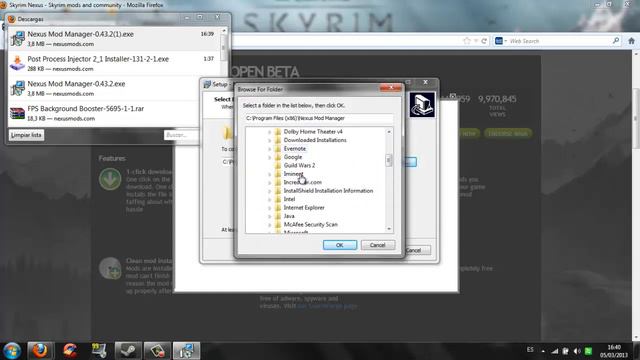Click the setup installer taskbar icon
The image size is (640, 360).
[186, 351]
